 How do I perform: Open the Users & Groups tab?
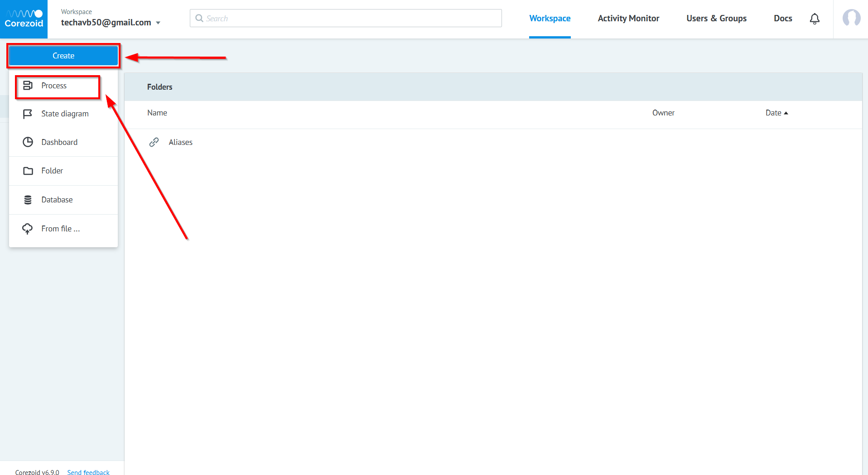click(x=716, y=19)
